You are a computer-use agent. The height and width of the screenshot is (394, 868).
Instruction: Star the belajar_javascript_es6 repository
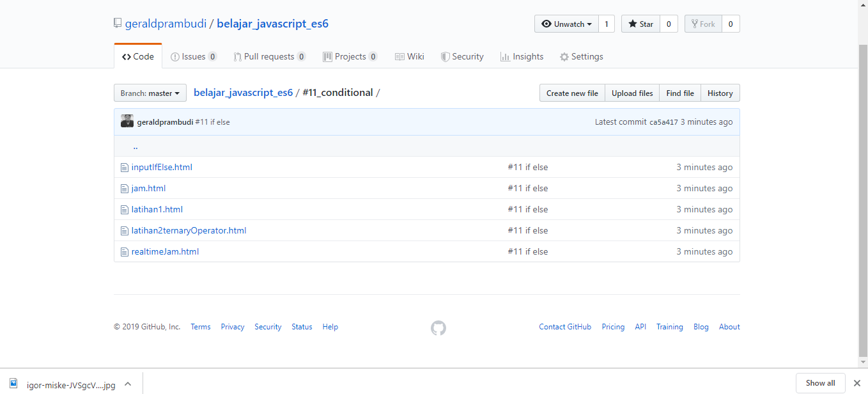coord(639,23)
